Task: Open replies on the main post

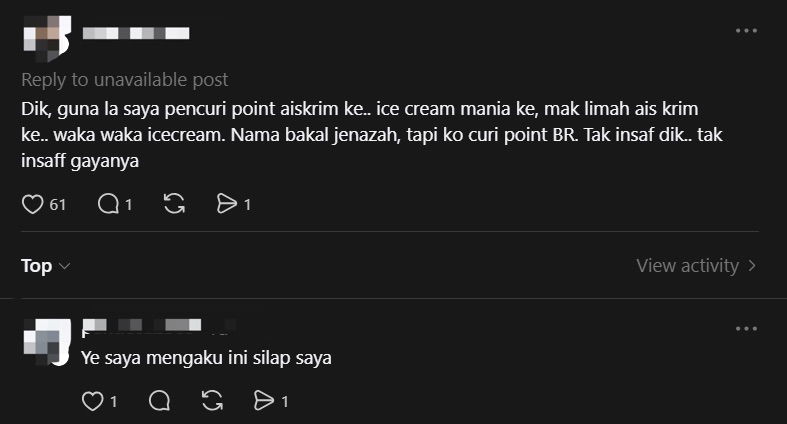Action: tap(108, 204)
